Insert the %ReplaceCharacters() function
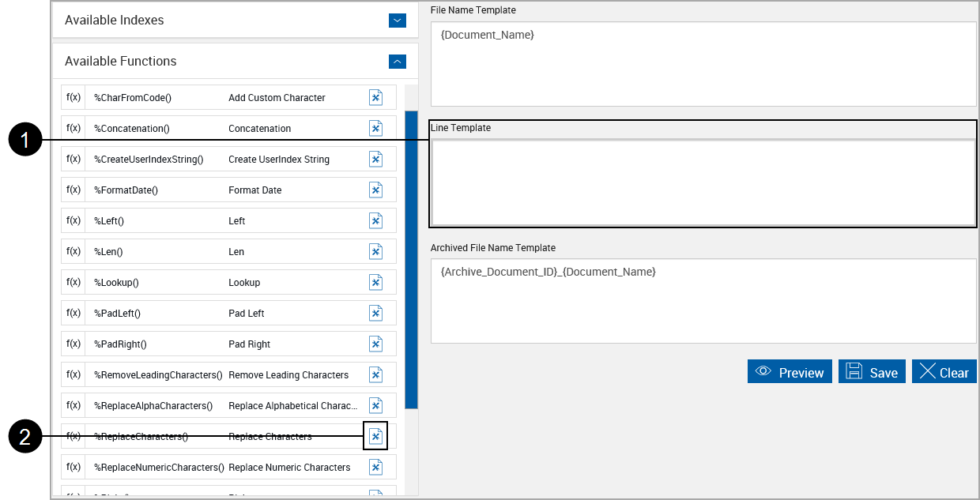980x500 pixels. pos(376,435)
